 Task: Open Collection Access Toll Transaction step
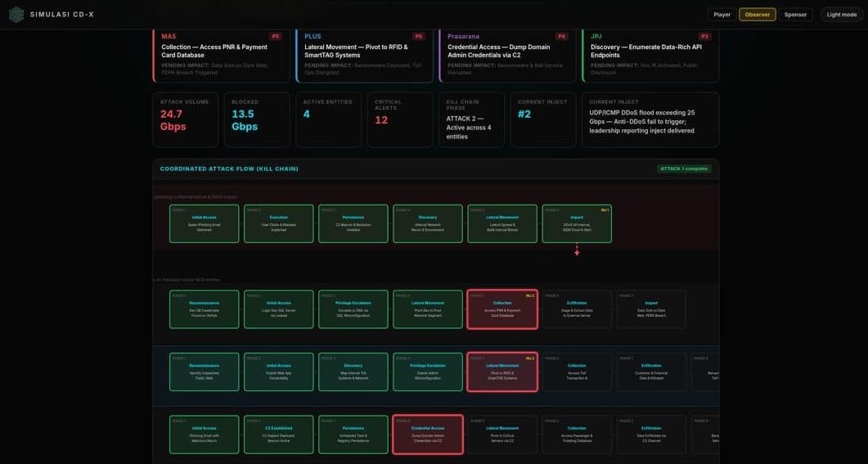pyautogui.click(x=577, y=372)
